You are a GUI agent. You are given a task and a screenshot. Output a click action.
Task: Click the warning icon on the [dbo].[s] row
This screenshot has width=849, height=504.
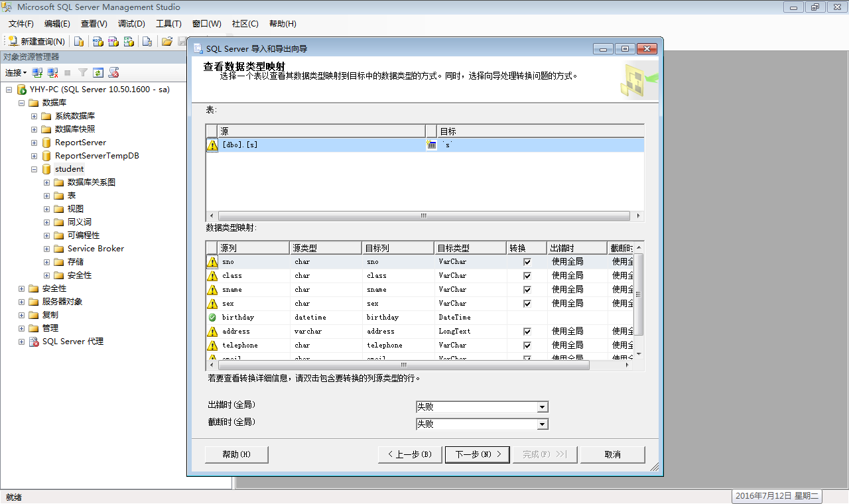(212, 145)
